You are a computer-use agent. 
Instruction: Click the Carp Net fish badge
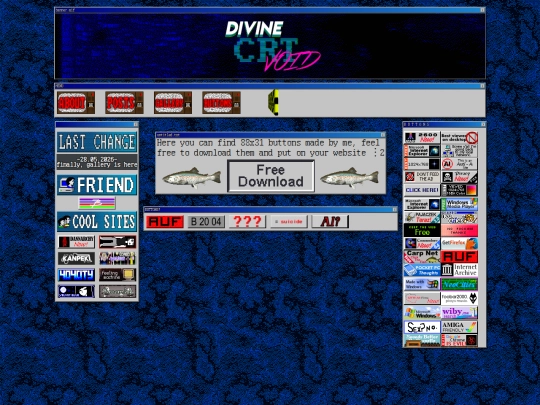422,257
